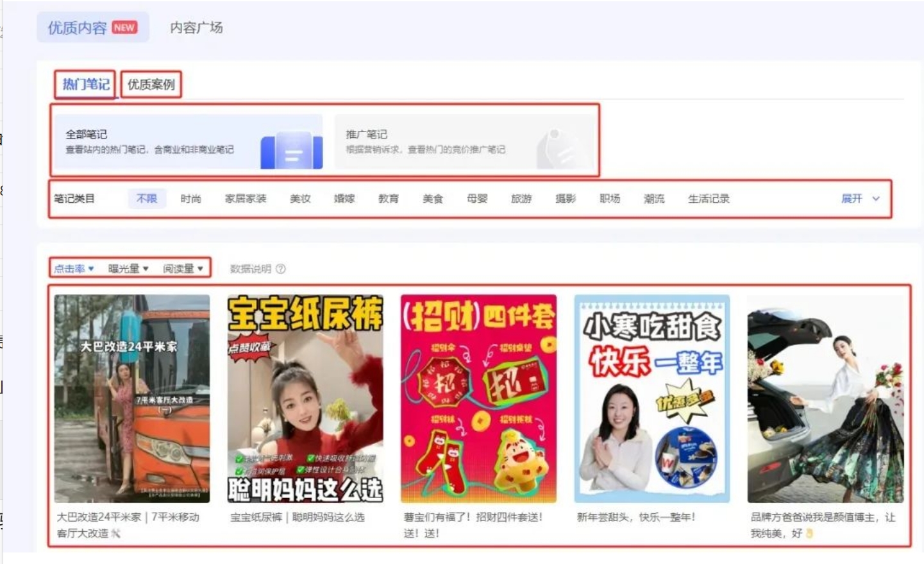Choose the 全部笔记 card
The width and height of the screenshot is (924, 564).
pos(188,142)
